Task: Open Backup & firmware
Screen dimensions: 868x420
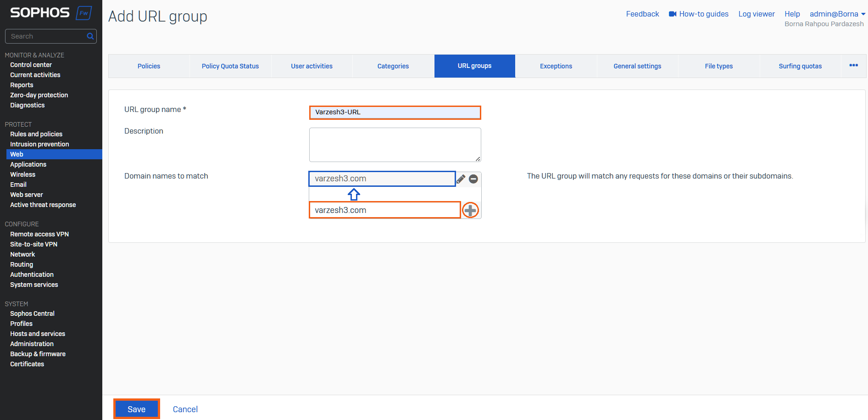Action: (x=38, y=354)
